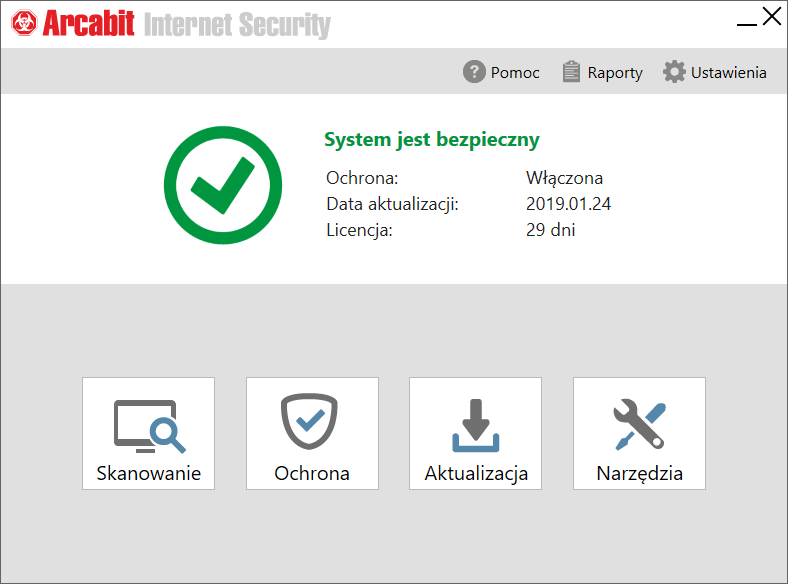Click the Narzędzia wrench and screwdriver icon
788x584 pixels.
pyautogui.click(x=639, y=424)
